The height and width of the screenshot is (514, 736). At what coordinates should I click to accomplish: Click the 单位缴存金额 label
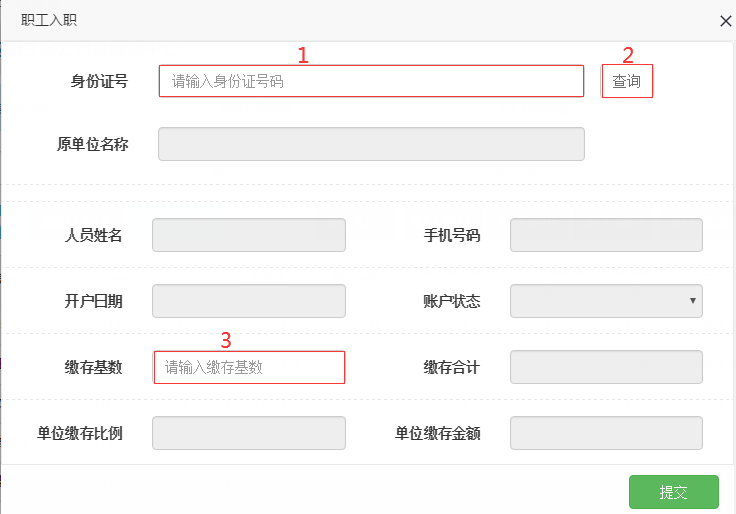point(437,433)
